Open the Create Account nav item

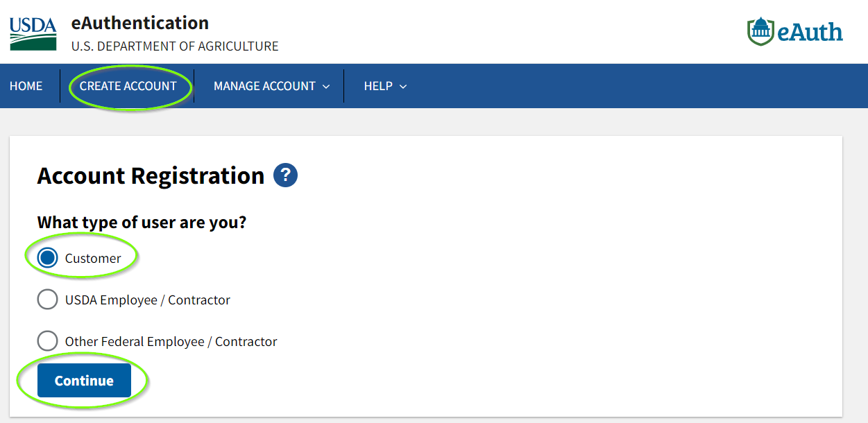128,86
